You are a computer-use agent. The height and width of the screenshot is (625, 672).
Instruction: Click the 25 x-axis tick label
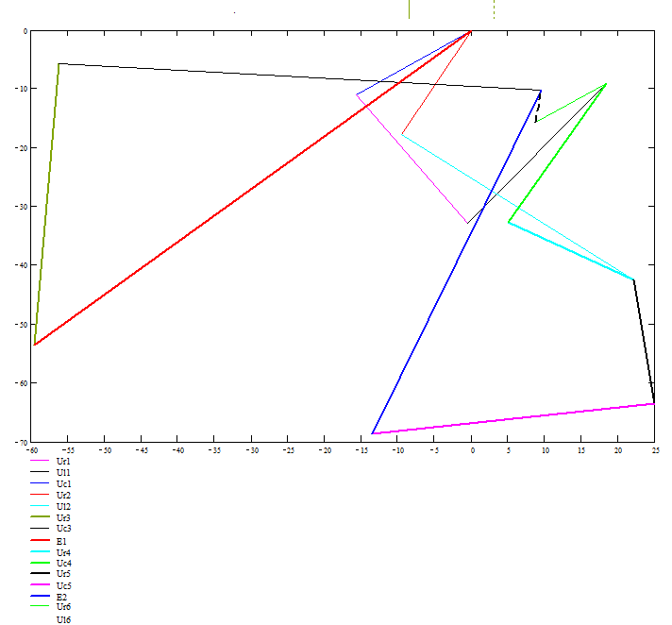(655, 450)
